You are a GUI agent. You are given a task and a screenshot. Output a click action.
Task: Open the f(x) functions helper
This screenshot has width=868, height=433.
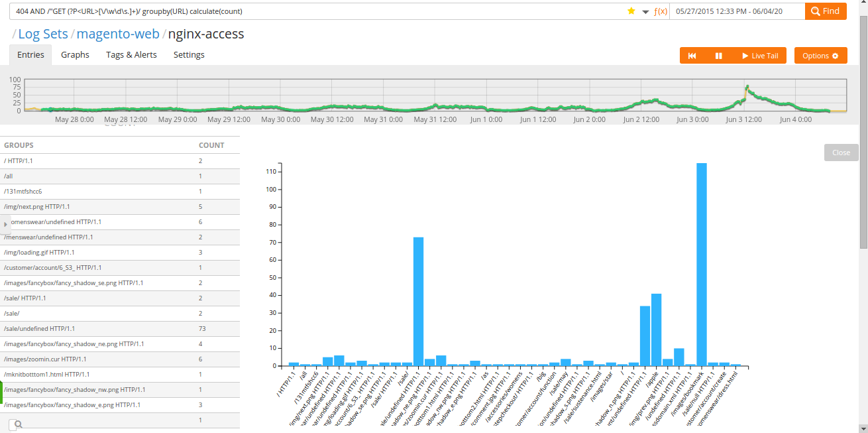tap(661, 11)
